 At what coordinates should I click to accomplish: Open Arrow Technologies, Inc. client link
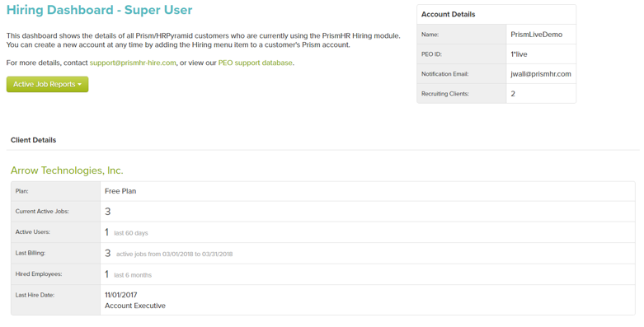[67, 171]
